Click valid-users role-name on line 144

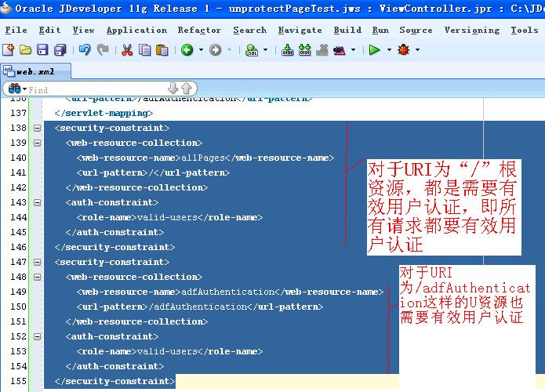point(169,217)
